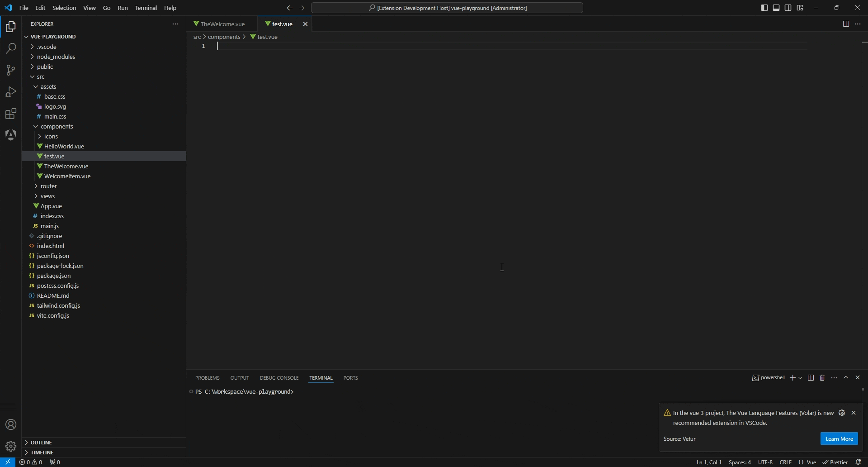Click the remote window indicator in status bar
This screenshot has width=868, height=467.
[x=8, y=462]
